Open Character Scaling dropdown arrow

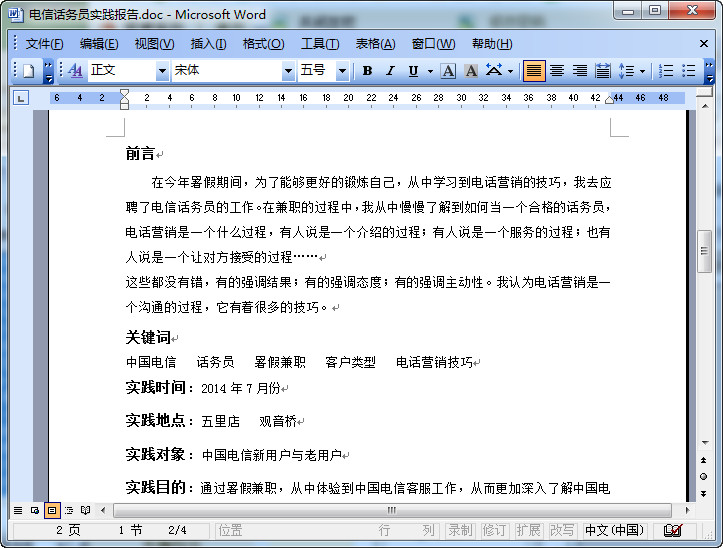point(510,71)
